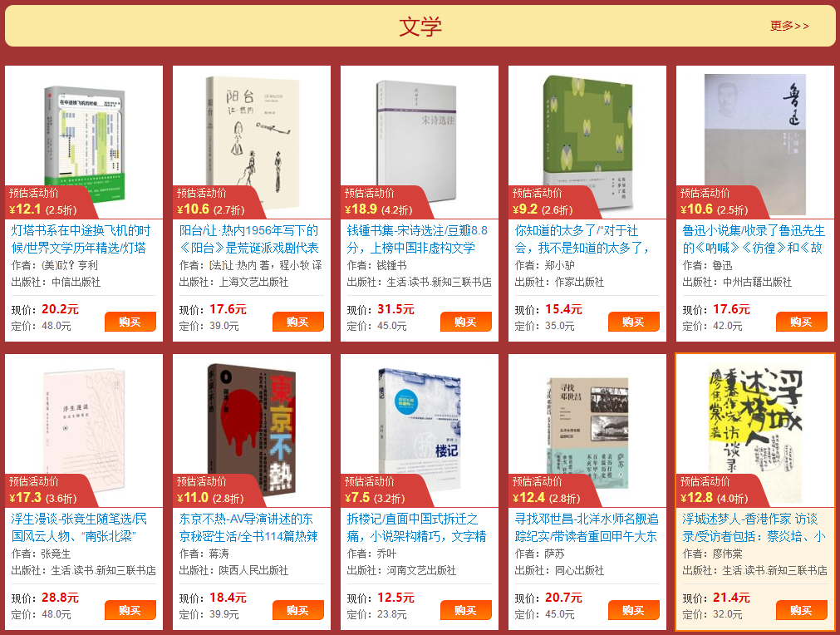This screenshot has height=635, width=840.
Task: Select the green 你知道的太多了 book cover
Action: point(587,141)
